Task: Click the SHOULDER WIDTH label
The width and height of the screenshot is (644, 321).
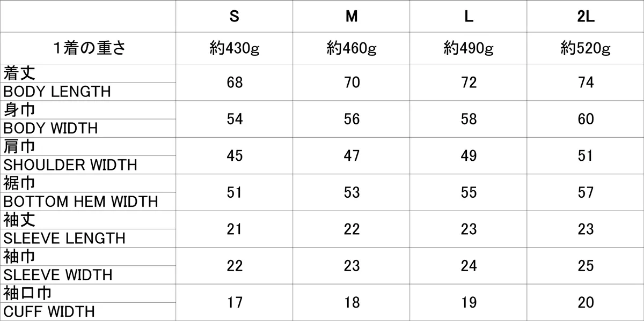Action: [x=70, y=165]
